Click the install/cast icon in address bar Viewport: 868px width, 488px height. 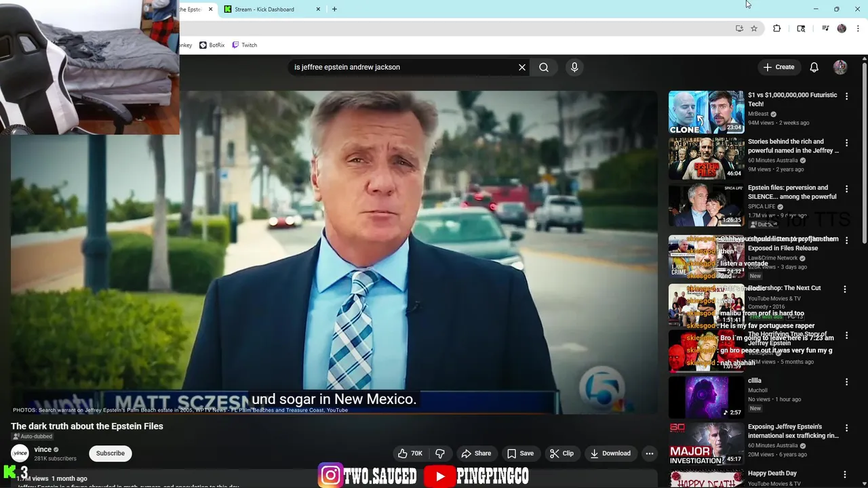point(739,28)
